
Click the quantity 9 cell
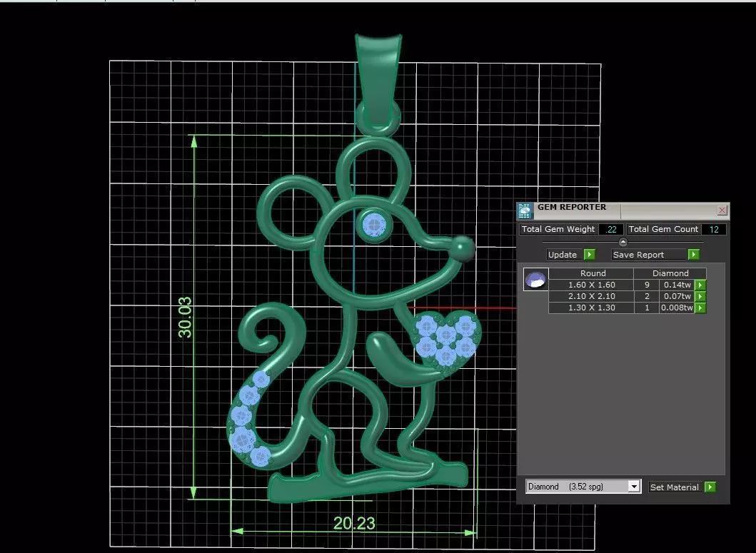(647, 285)
